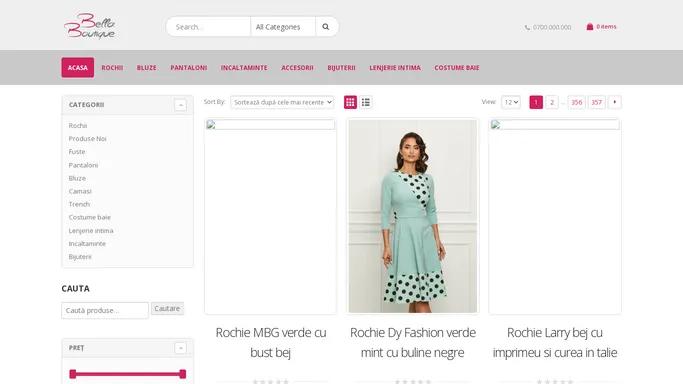This screenshot has height=384, width=683.
Task: Open the Incaltaminte menu item
Action: [244, 67]
